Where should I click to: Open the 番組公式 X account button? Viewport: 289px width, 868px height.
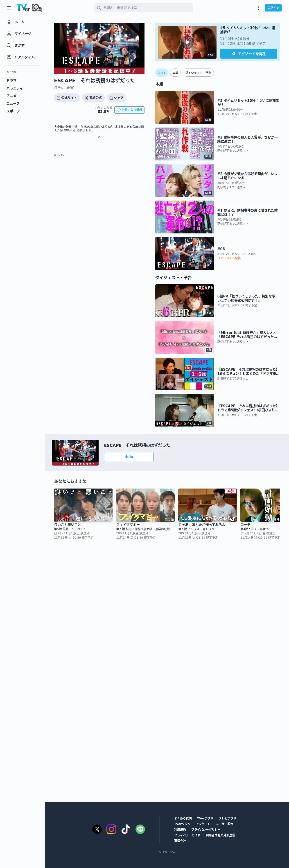[93, 98]
